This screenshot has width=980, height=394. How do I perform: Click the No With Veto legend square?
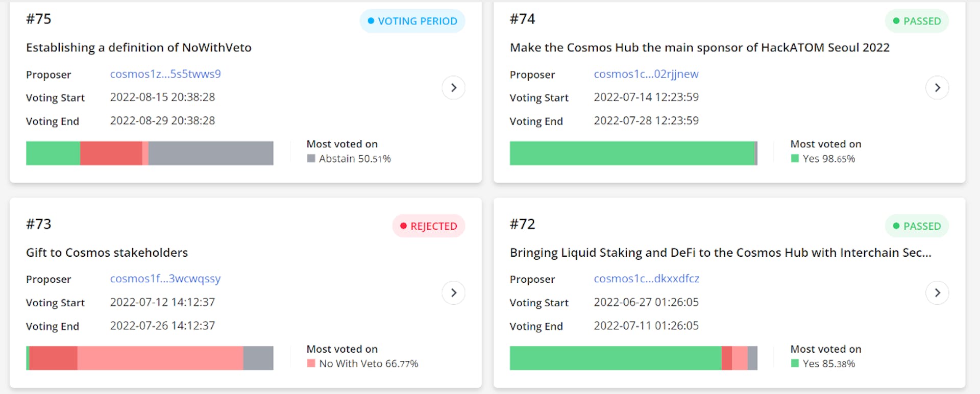click(x=311, y=363)
